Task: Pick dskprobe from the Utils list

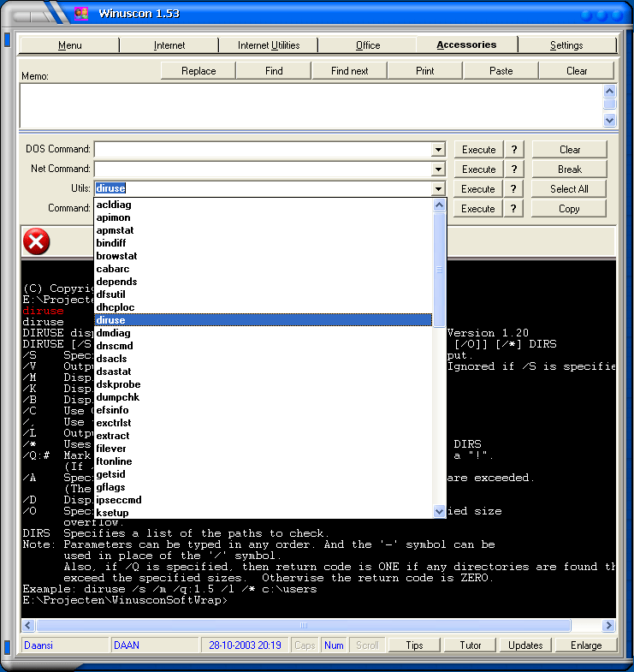Action: (263, 384)
